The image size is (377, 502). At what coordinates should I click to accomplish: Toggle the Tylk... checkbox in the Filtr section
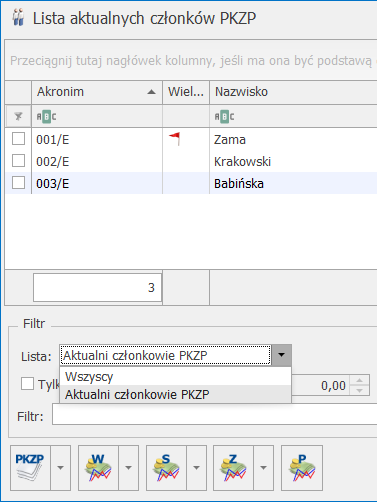pyautogui.click(x=27, y=384)
